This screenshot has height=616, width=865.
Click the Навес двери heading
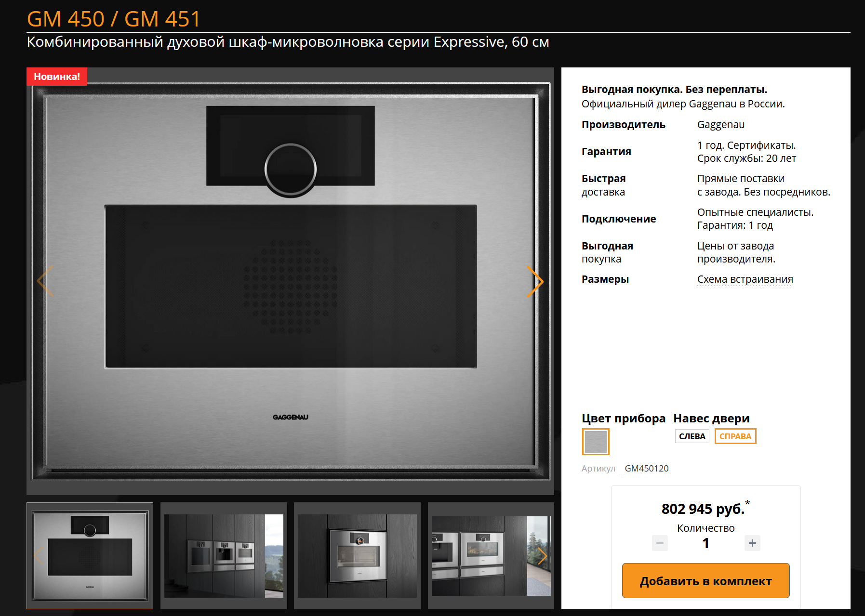tap(712, 419)
